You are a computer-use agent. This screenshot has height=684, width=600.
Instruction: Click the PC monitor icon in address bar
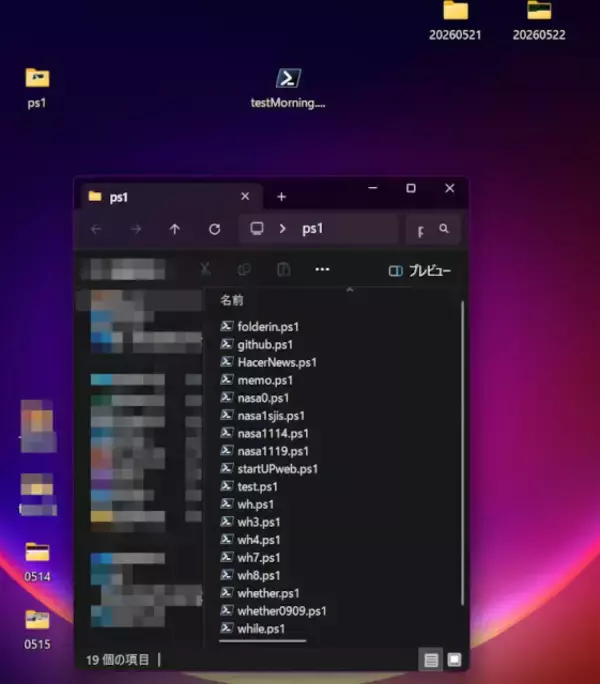(257, 229)
